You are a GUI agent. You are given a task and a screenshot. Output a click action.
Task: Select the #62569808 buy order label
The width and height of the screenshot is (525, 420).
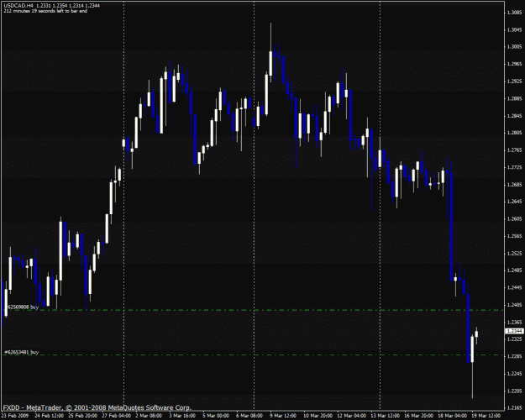point(23,307)
